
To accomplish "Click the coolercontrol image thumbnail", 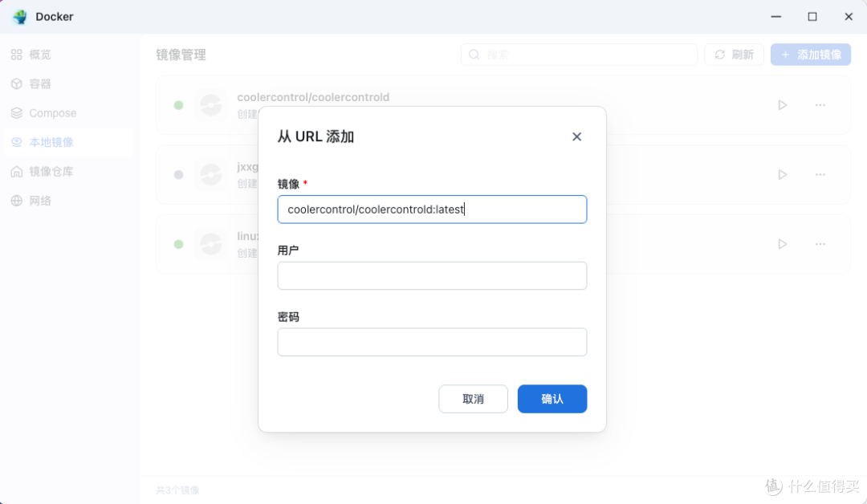I will [210, 104].
